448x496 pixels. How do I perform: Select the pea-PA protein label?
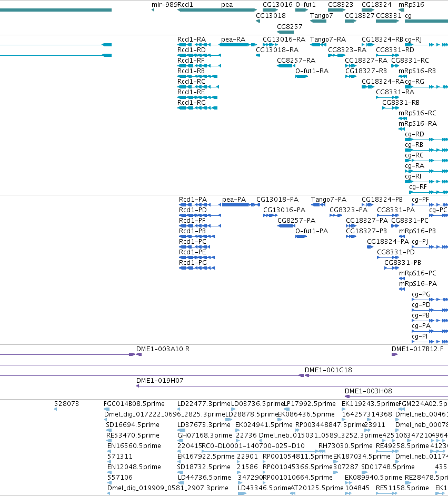click(234, 200)
